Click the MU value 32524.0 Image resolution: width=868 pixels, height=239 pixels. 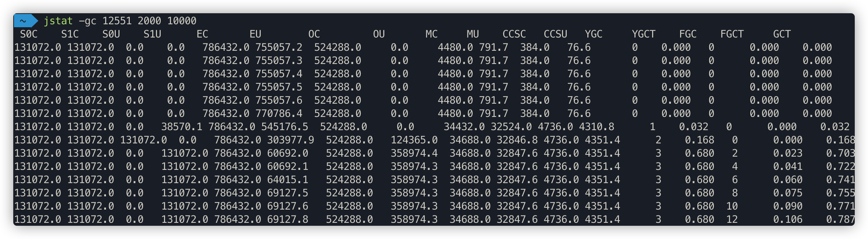coord(511,127)
